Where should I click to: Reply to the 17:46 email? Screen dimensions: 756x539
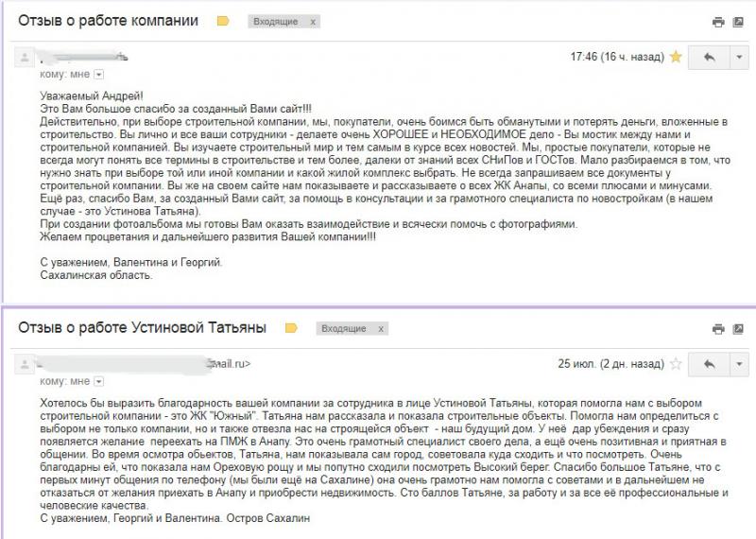pos(707,57)
